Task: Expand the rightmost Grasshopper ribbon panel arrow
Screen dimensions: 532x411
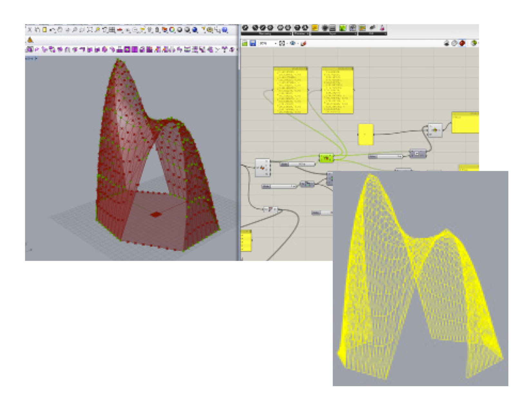Action: (385, 34)
